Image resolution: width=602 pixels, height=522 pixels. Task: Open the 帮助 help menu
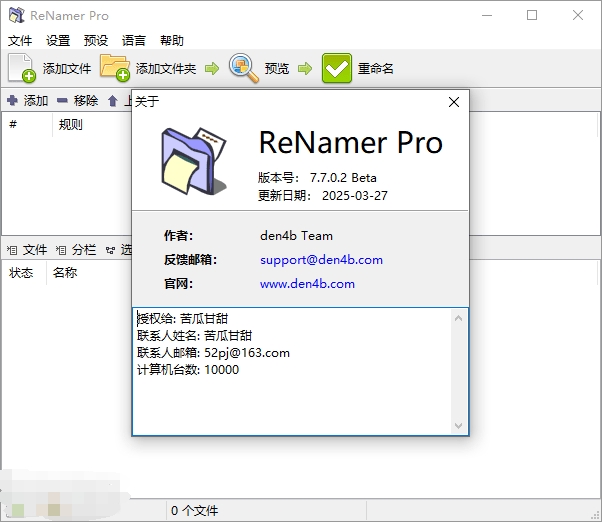tap(172, 41)
